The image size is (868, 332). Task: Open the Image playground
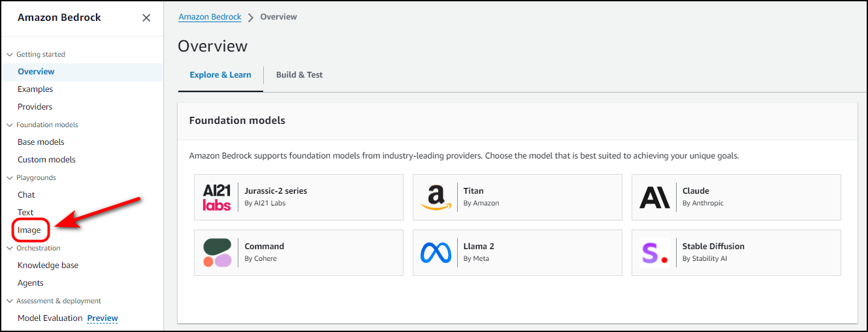[29, 230]
